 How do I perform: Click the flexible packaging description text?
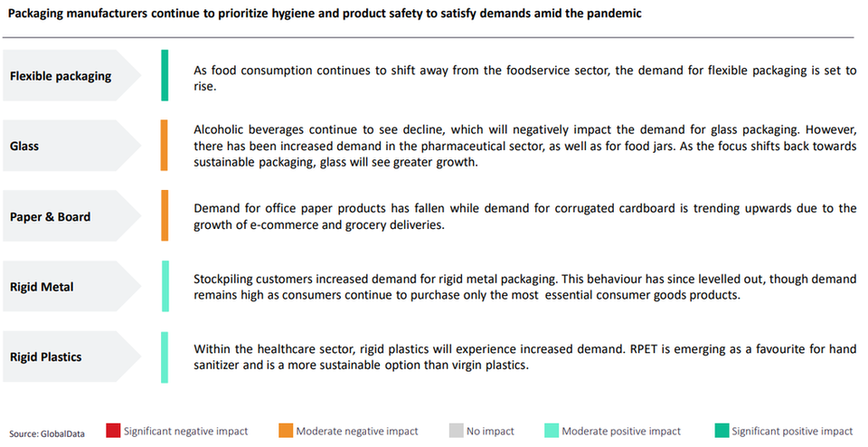click(524, 79)
